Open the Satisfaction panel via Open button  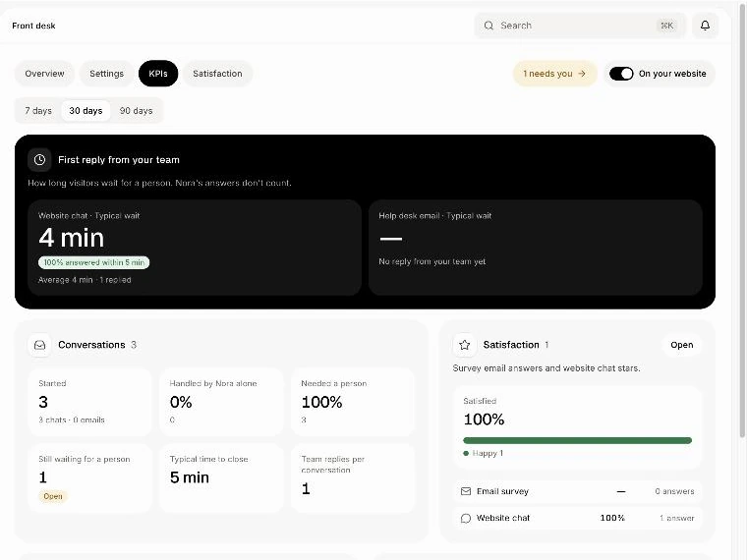[x=682, y=345]
